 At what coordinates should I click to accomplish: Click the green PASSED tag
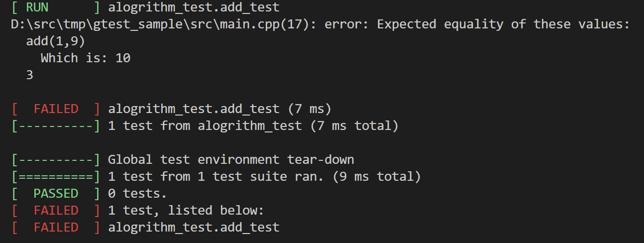[56, 193]
